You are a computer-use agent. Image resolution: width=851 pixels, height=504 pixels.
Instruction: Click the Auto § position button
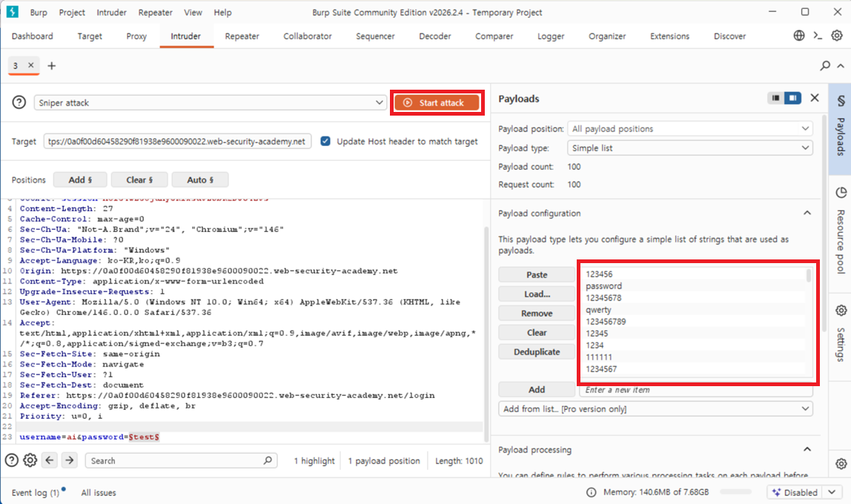200,179
